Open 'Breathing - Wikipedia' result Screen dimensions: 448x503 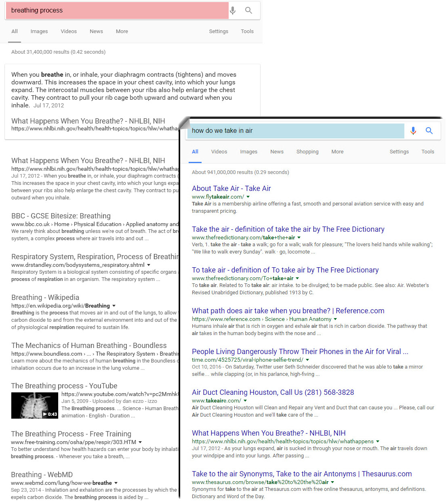[45, 298]
